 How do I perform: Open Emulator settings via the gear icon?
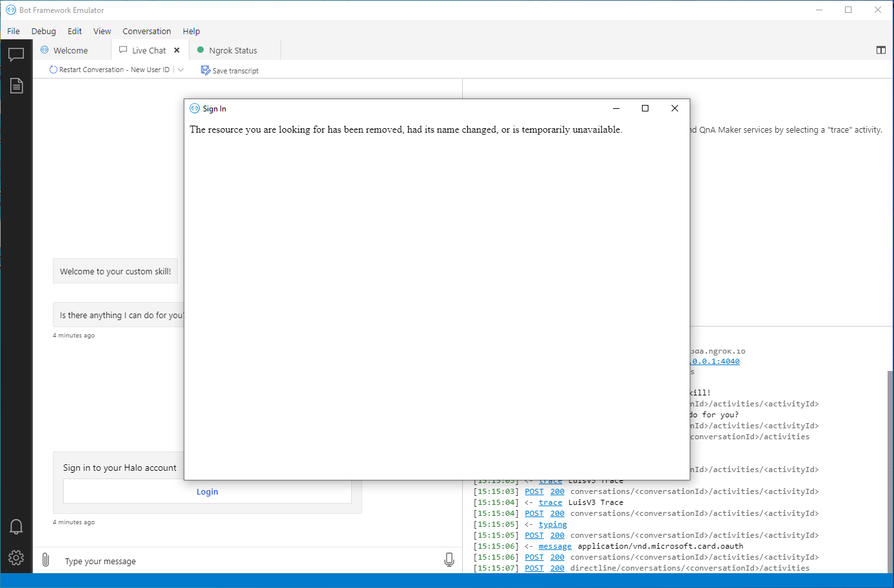[16, 558]
